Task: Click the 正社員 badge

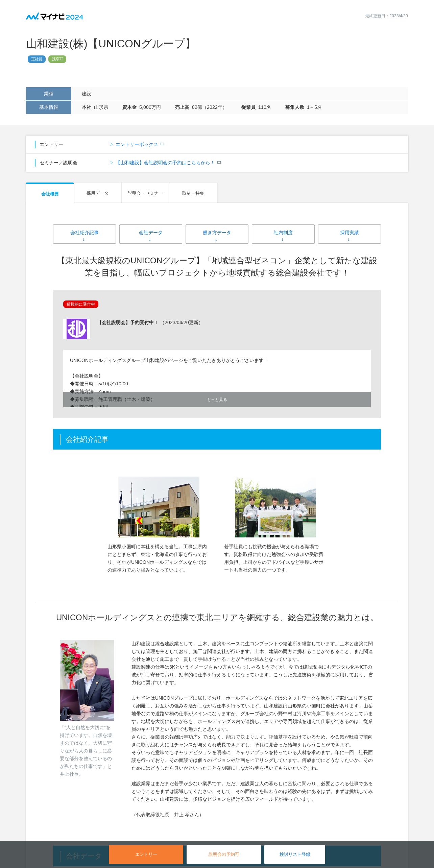Action: (37, 59)
